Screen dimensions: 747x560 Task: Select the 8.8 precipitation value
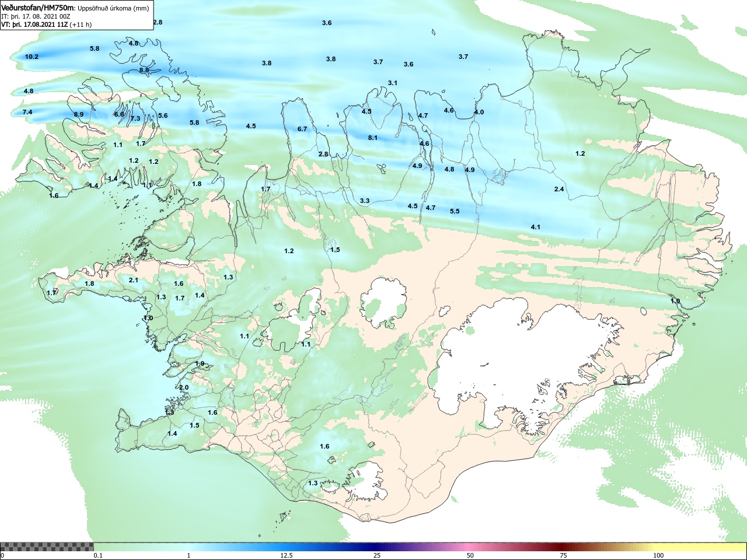coord(144,70)
